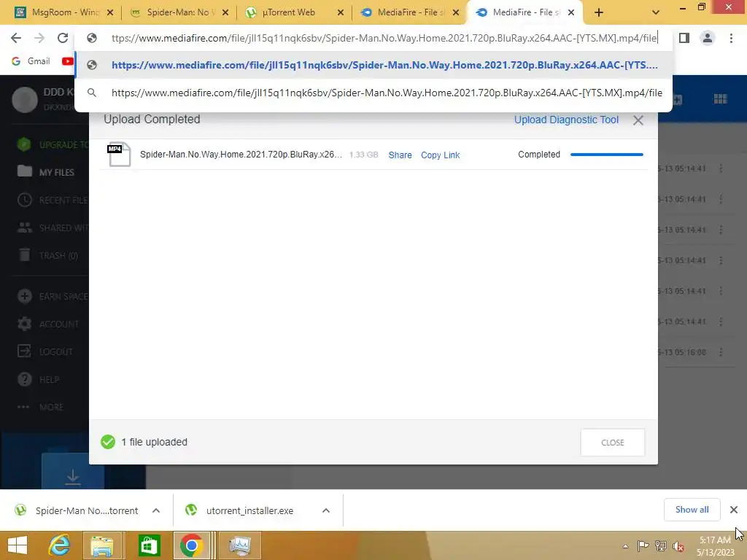The width and height of the screenshot is (747, 560).
Task: Click LOGOUT in sidebar
Action: (x=45, y=351)
